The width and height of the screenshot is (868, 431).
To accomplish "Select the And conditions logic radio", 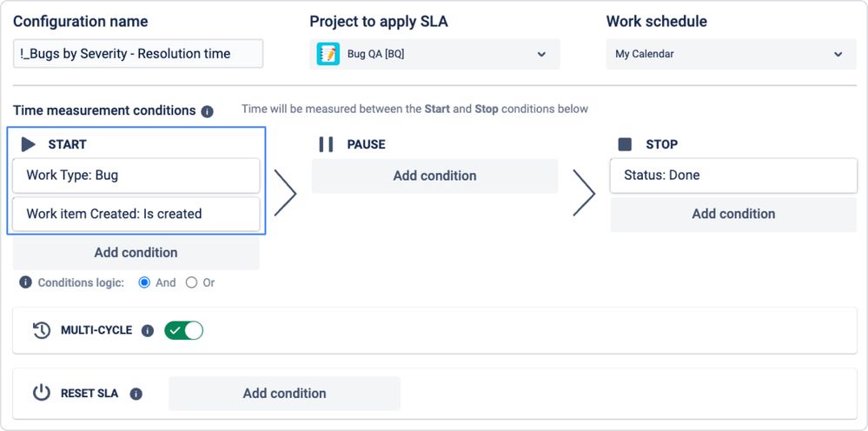I will click(x=145, y=282).
